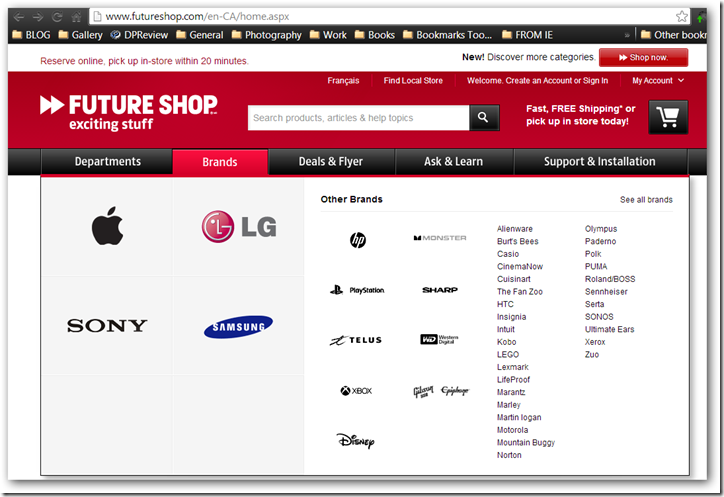
Task: Open the Gallery bookmark folder
Action: pos(81,35)
